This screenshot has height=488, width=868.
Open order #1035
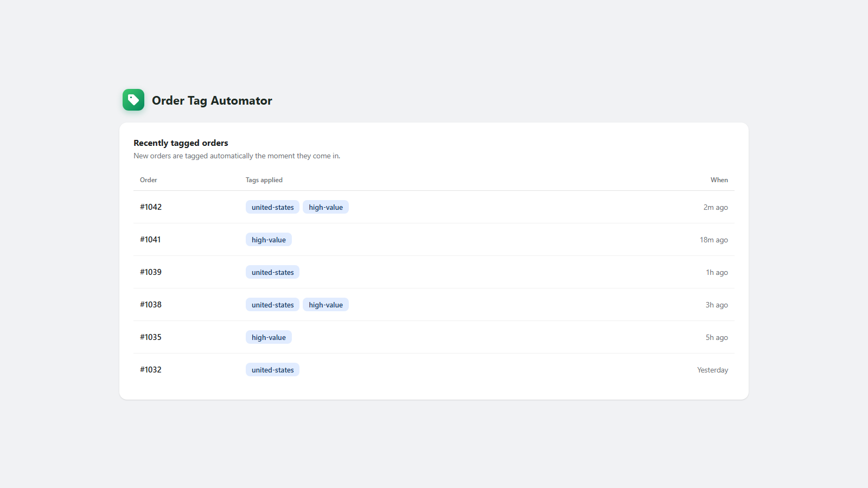click(151, 337)
